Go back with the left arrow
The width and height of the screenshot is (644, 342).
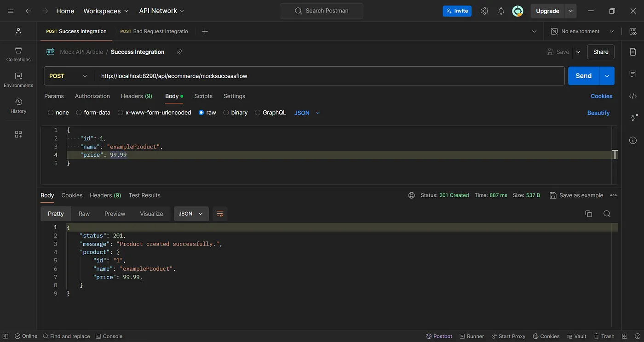[29, 11]
